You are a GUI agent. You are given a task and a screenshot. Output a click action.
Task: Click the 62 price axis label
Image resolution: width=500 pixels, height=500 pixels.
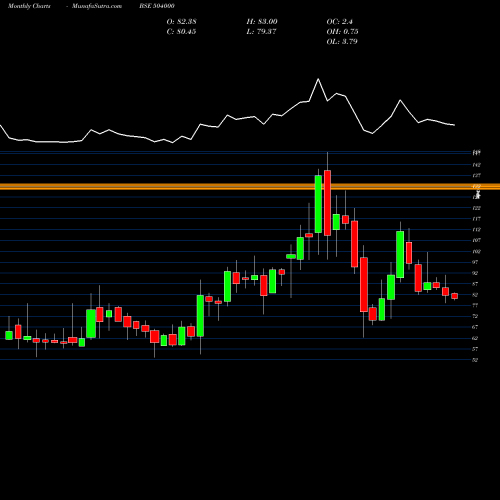pyautogui.click(x=475, y=338)
